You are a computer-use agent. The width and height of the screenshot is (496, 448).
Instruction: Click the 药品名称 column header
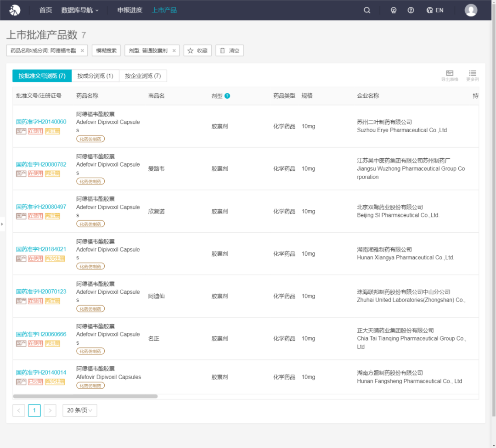(x=87, y=96)
